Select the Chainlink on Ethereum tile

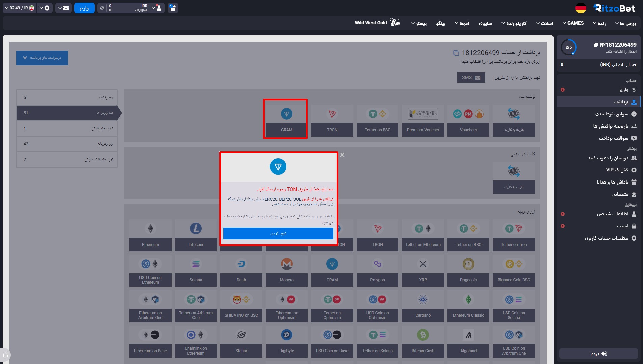tap(196, 341)
